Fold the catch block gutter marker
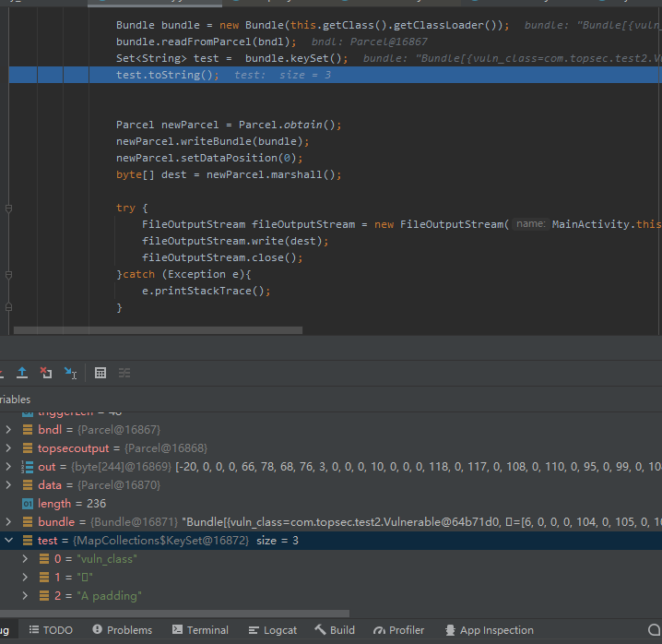This screenshot has width=662, height=644. coord(8,275)
